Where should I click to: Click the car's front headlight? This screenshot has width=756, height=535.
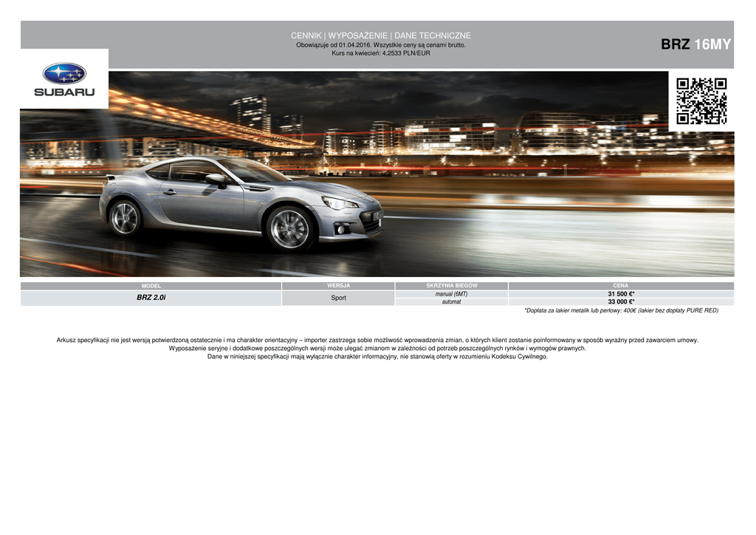click(x=340, y=203)
